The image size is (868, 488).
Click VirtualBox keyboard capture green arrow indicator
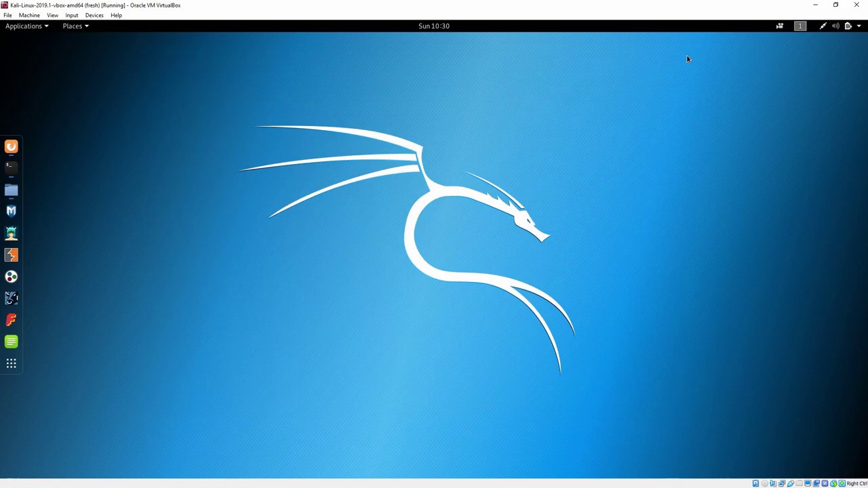tap(842, 483)
